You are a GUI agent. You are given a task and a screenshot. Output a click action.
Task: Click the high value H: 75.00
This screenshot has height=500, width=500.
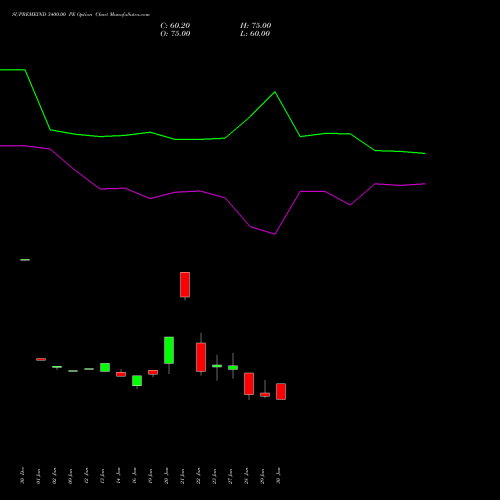coord(256,26)
